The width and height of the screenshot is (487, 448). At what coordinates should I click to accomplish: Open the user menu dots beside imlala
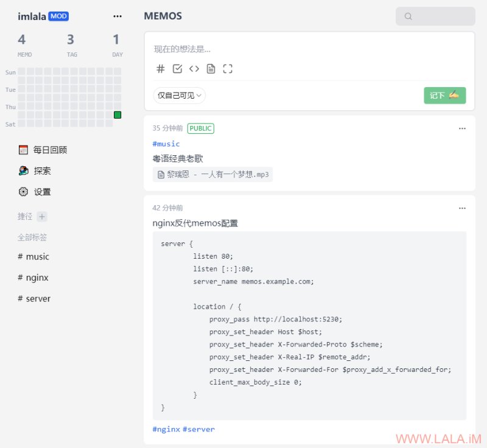117,16
